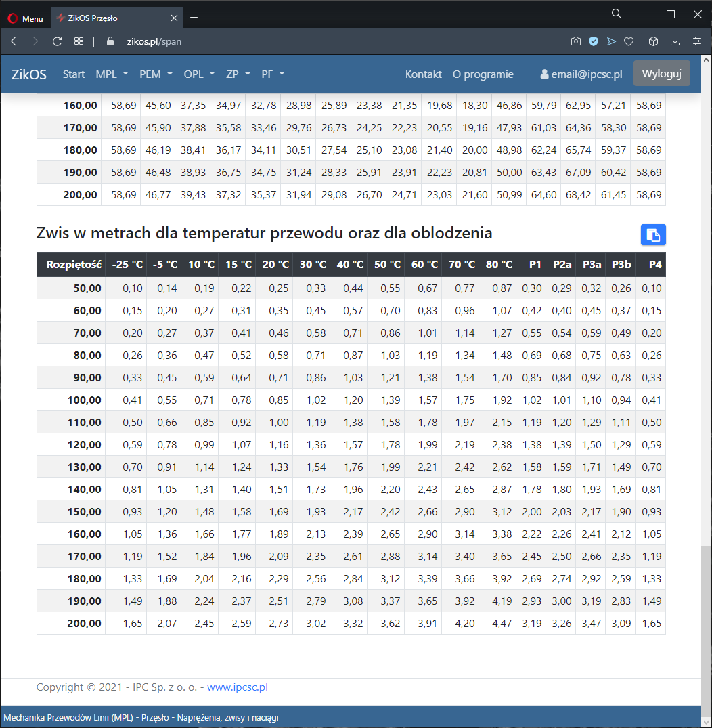Viewport: 712px width, 728px height.
Task: Click the ad blocker shield icon
Action: click(594, 41)
